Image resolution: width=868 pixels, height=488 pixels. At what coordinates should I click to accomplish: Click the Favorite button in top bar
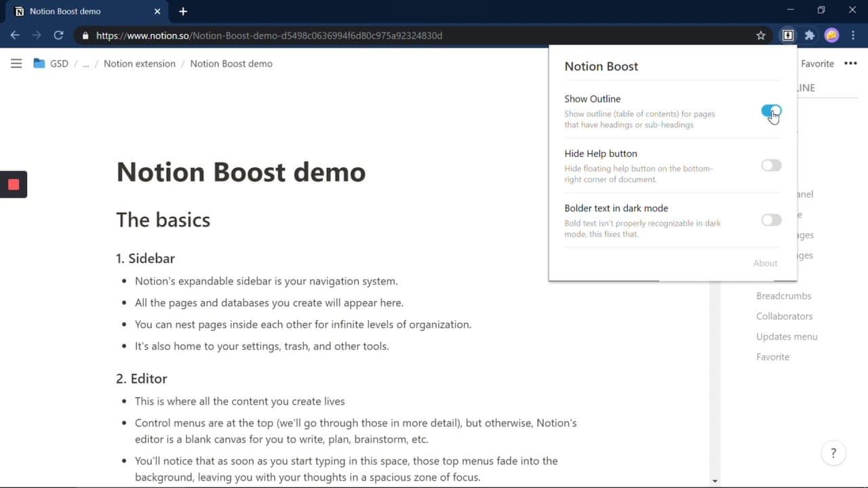817,64
